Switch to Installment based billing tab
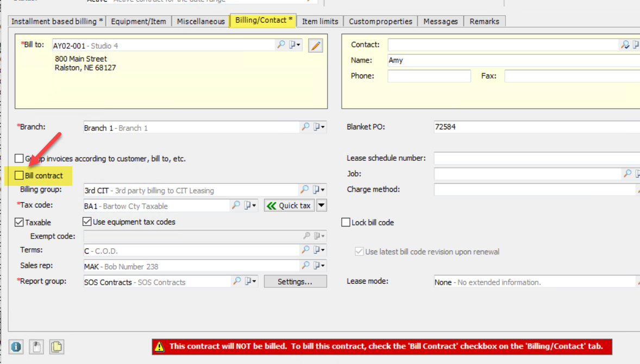The width and height of the screenshot is (640, 364). pos(57,21)
